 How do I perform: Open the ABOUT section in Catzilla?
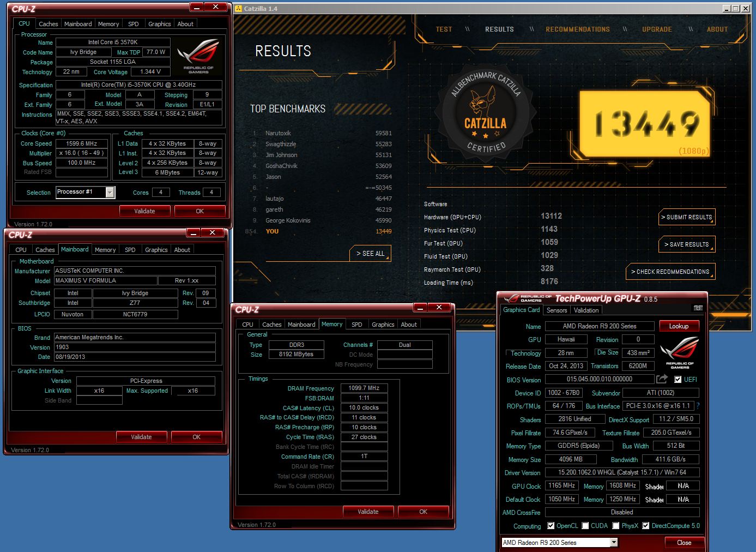click(x=717, y=29)
